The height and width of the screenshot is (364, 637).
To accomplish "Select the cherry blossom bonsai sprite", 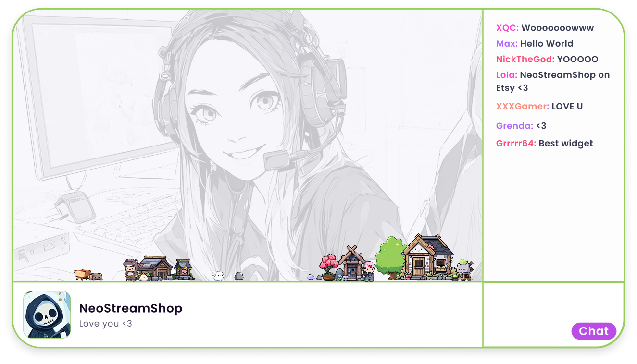I will (x=328, y=267).
